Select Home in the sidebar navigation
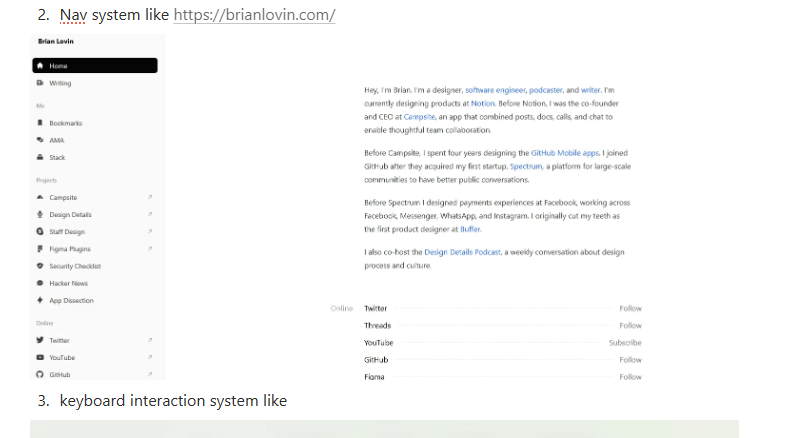Viewport: 785px width, 438px height. (x=95, y=66)
